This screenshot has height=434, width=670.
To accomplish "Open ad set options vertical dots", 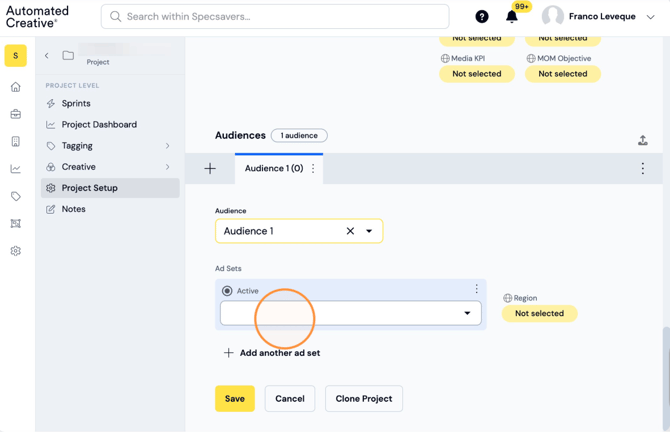I will click(x=476, y=289).
